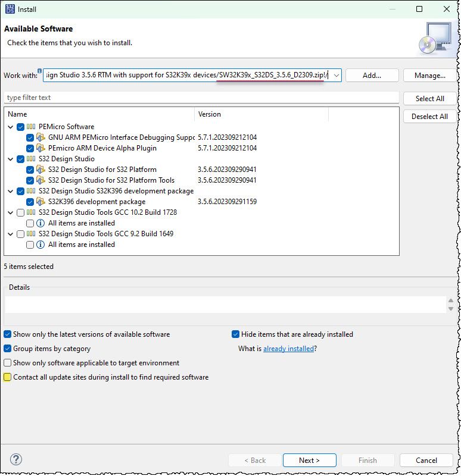This screenshot has height=476, width=461.
Task: Click the Version column header
Action: (x=261, y=114)
